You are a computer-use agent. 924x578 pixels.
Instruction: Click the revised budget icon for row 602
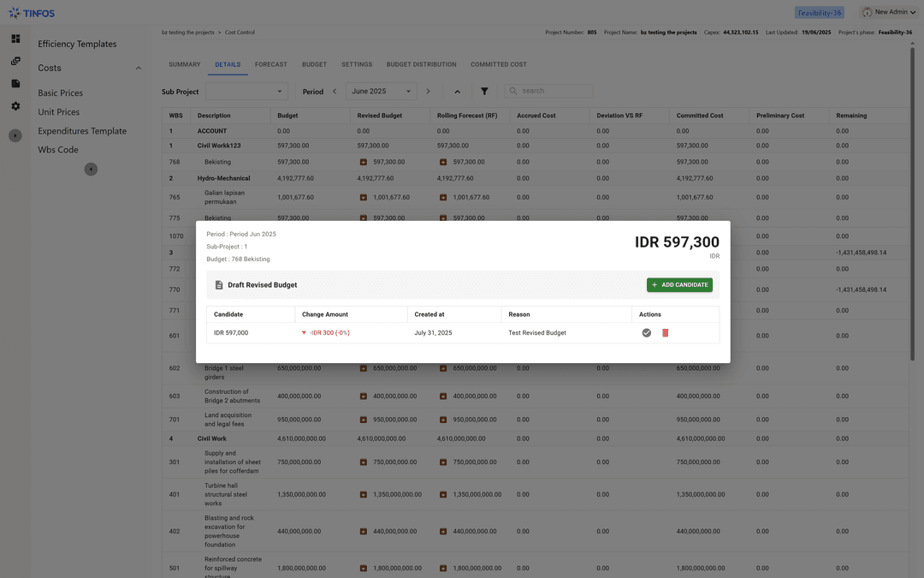pos(364,368)
